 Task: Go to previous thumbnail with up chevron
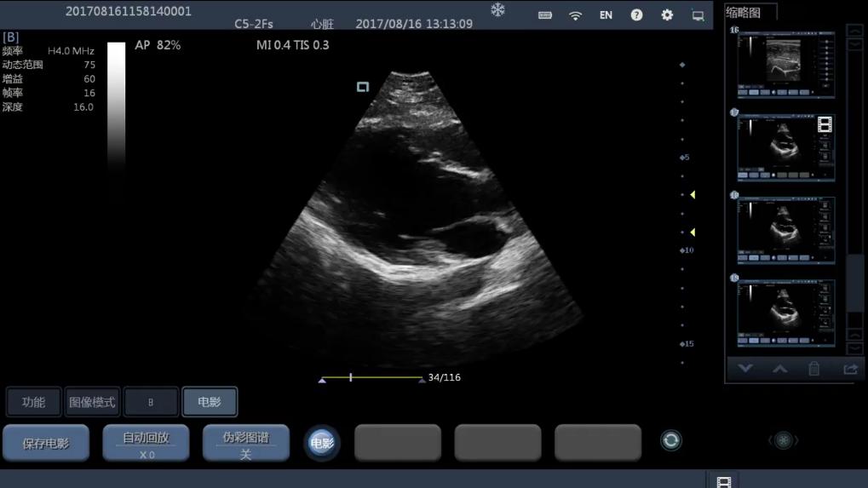click(779, 369)
